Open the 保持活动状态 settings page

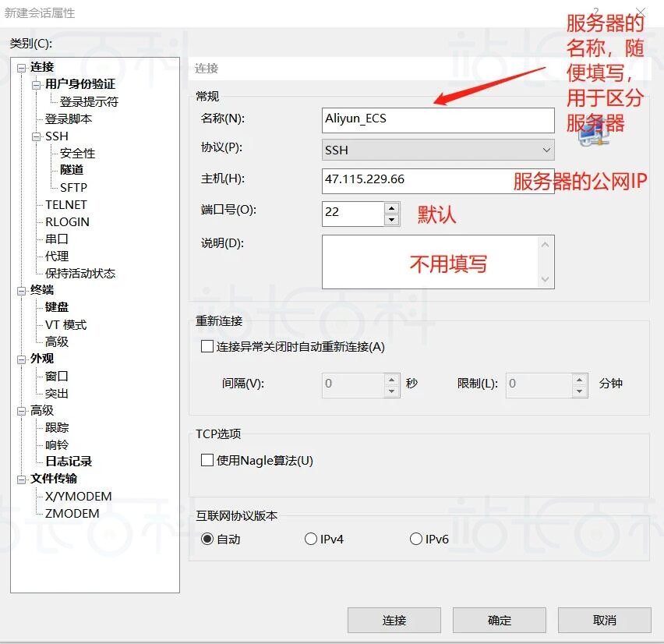pyautogui.click(x=80, y=274)
